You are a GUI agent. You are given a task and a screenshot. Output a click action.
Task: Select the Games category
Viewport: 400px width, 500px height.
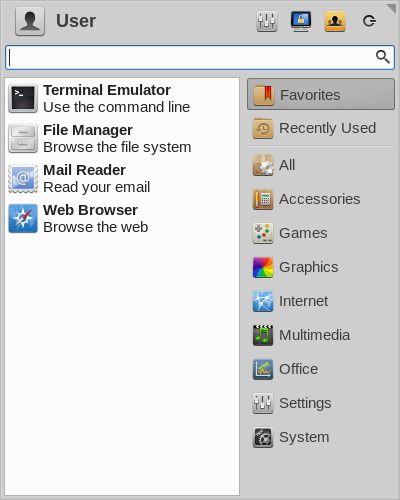pyautogui.click(x=321, y=233)
